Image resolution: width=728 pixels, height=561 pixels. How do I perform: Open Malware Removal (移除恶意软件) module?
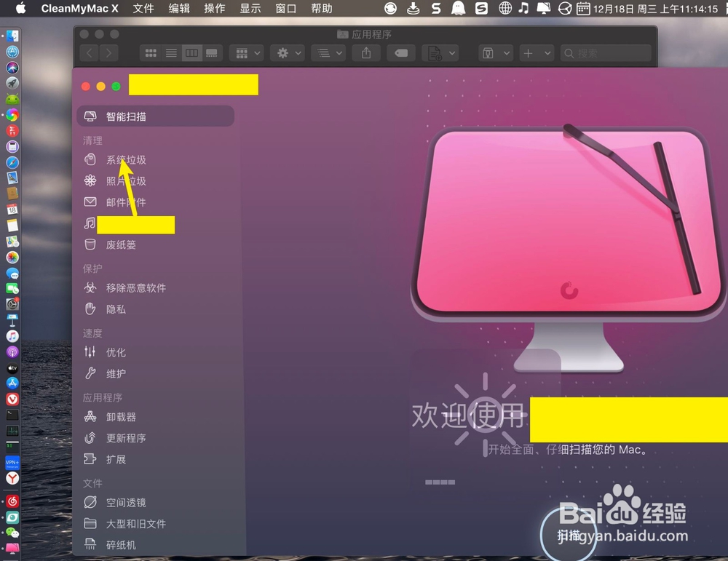(x=135, y=288)
